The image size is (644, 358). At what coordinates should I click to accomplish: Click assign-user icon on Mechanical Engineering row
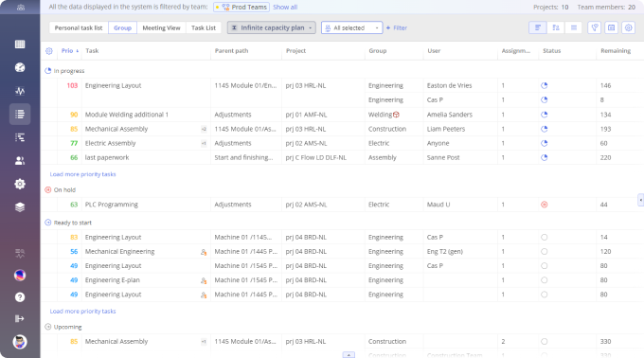(204, 252)
